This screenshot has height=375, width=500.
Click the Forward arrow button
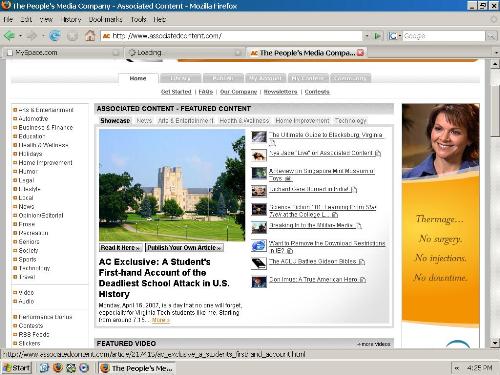coord(32,35)
